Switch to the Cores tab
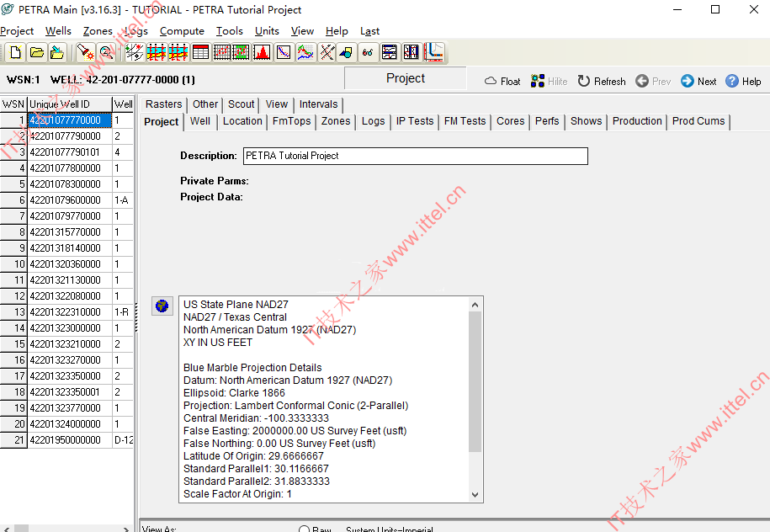 (510, 121)
